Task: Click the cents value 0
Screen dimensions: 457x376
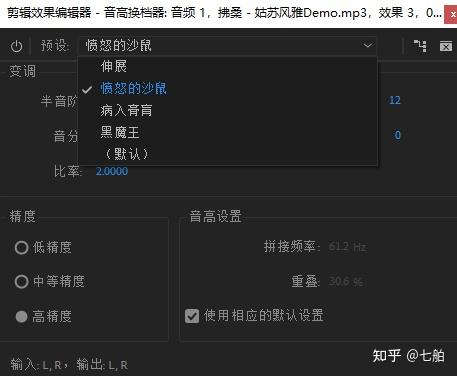Action: pos(397,135)
